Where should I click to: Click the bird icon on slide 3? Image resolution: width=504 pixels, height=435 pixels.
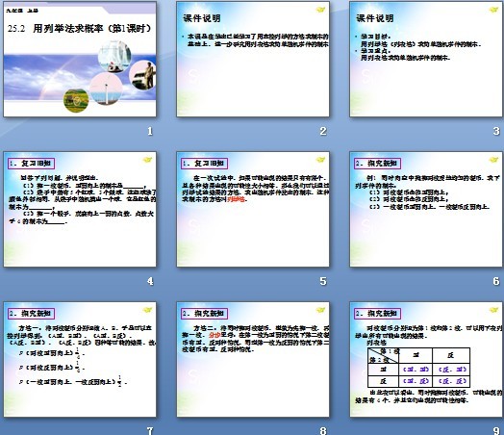click(493, 10)
